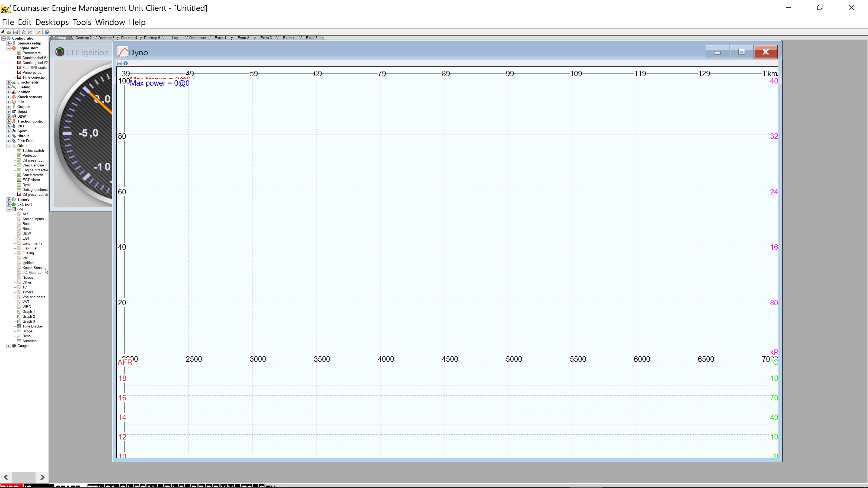Click the blue help icon in main toolbar
868x488 pixels.
pyautogui.click(x=47, y=32)
